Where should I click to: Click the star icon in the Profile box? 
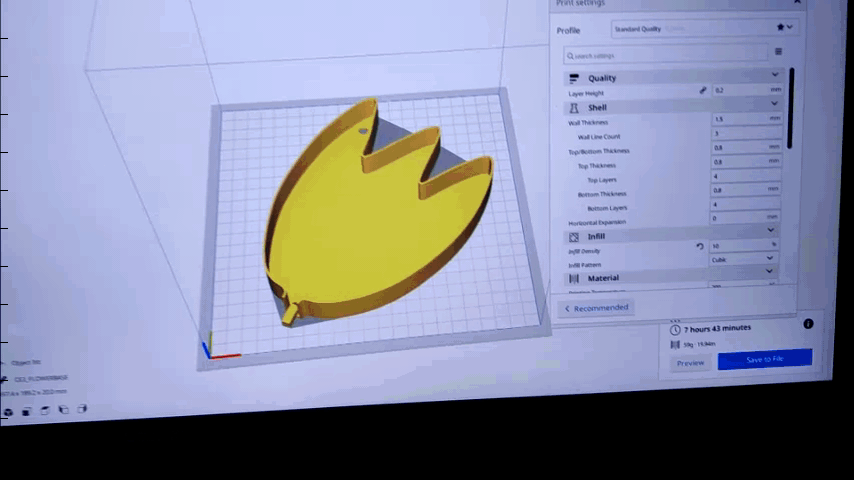tap(780, 27)
